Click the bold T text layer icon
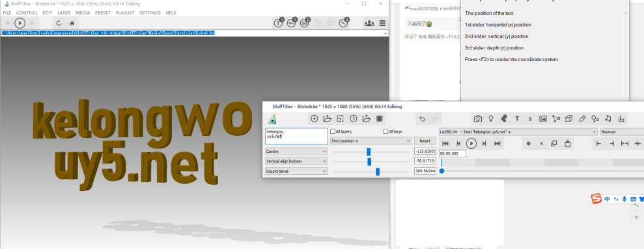Image resolution: width=644 pixels, height=249 pixels. point(517,119)
